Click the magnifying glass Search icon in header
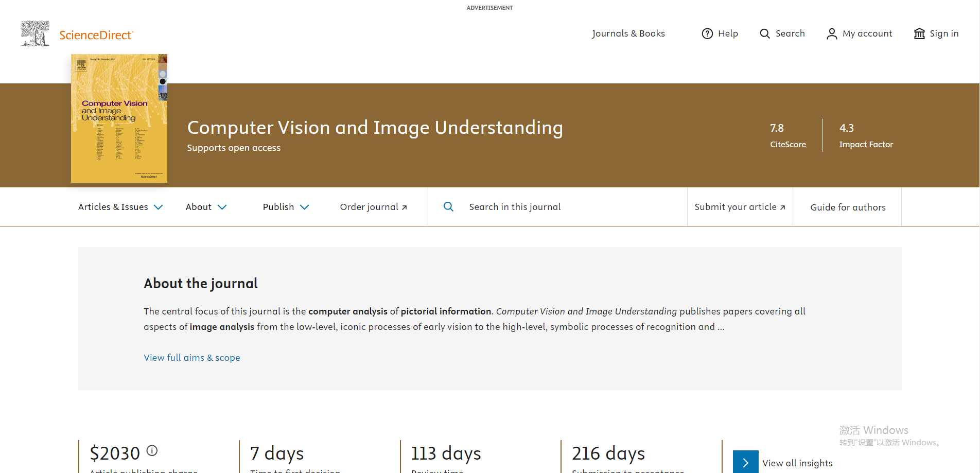 click(x=765, y=33)
